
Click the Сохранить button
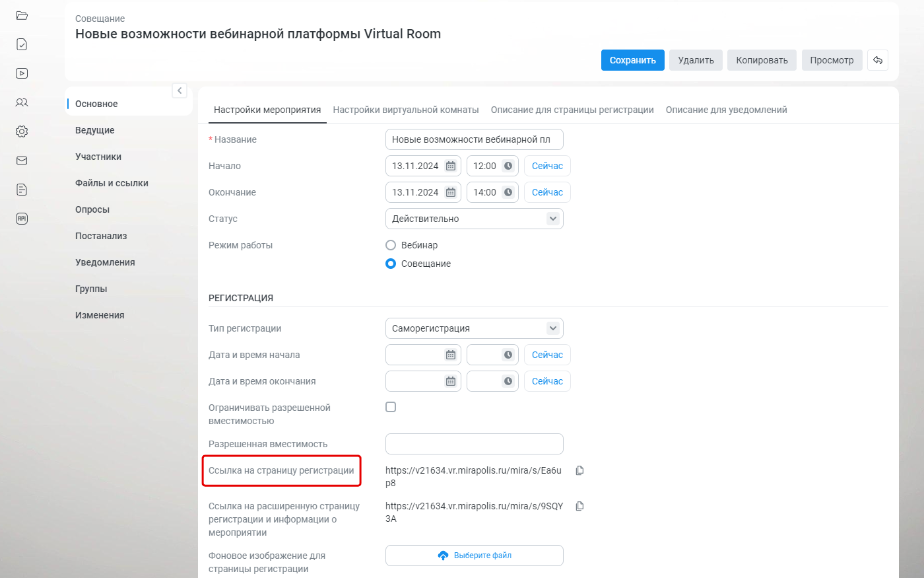pyautogui.click(x=633, y=60)
